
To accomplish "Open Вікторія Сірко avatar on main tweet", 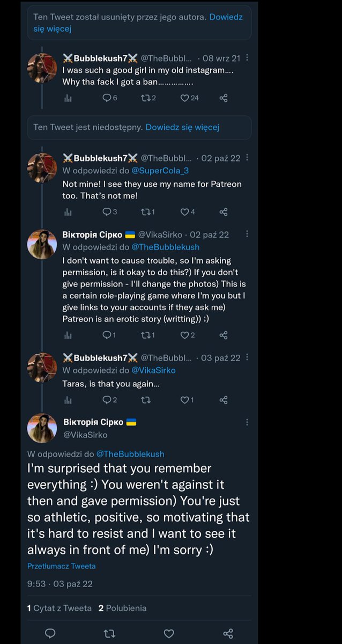I will pos(42,428).
